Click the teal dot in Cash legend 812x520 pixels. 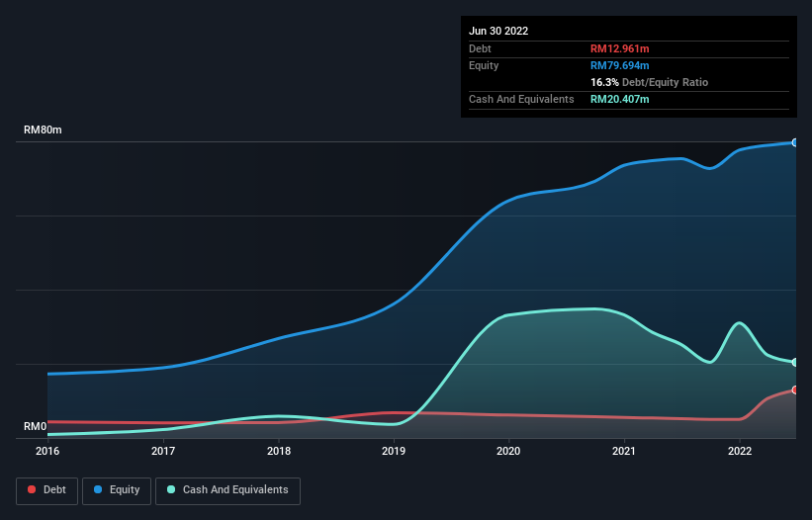pos(171,489)
